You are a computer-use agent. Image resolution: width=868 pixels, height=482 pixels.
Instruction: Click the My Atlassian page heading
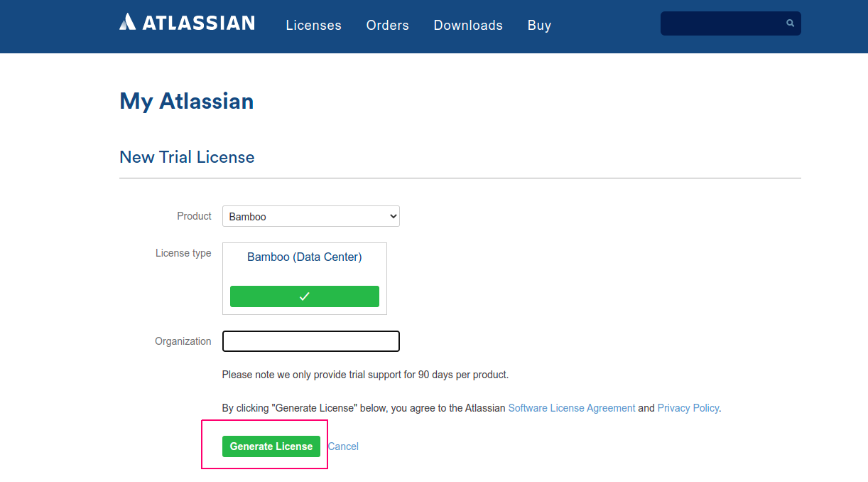(187, 101)
